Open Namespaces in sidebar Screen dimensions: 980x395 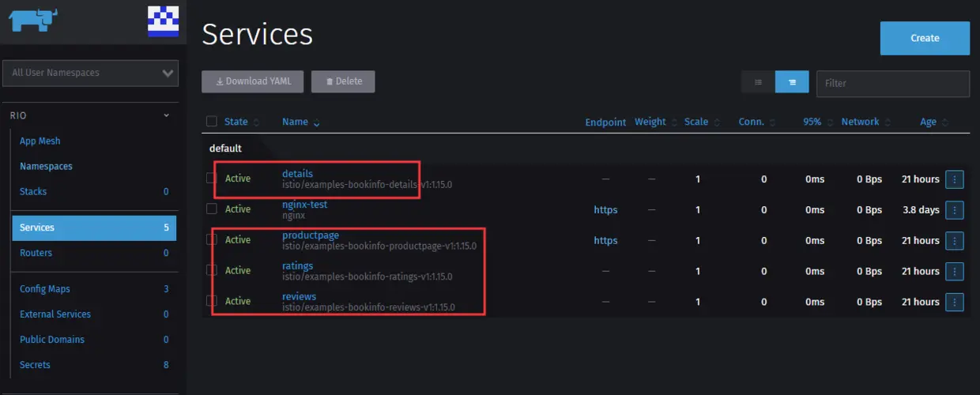(46, 166)
